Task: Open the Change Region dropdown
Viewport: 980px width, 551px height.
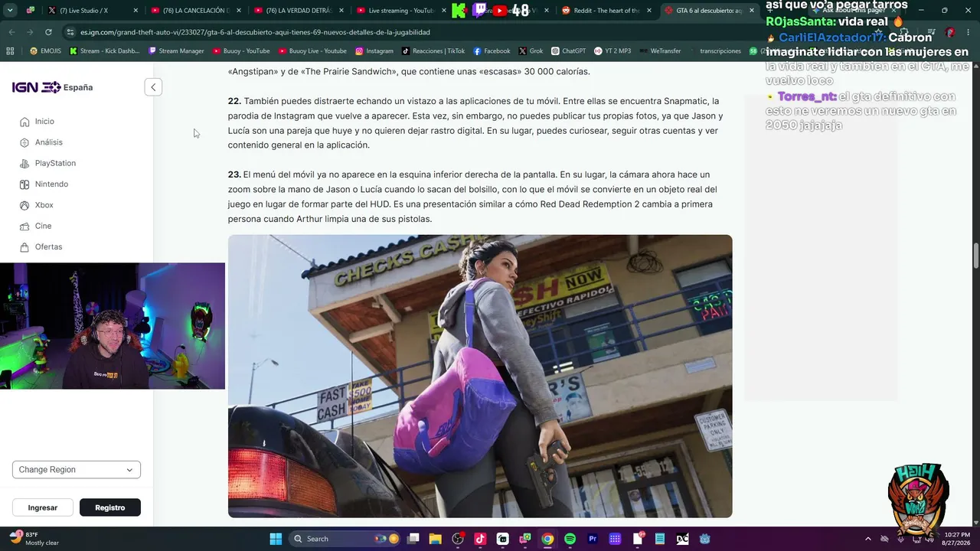Action: pyautogui.click(x=77, y=470)
